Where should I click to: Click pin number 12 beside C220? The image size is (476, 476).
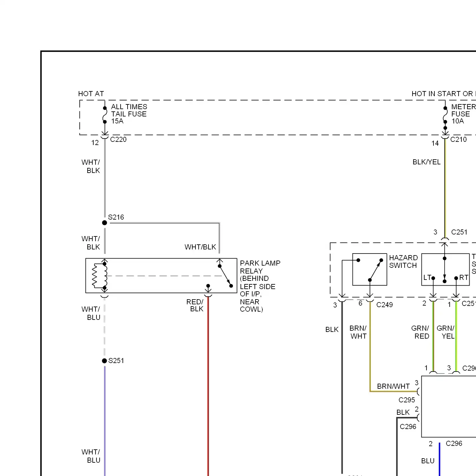(95, 143)
